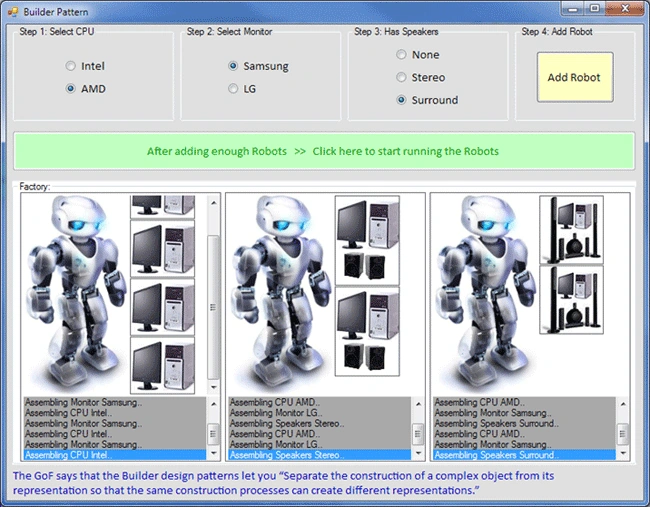Select highlighted 'Assembling Speakers Surround..' entry
Viewport: 650px width, 507px height.
[x=524, y=455]
